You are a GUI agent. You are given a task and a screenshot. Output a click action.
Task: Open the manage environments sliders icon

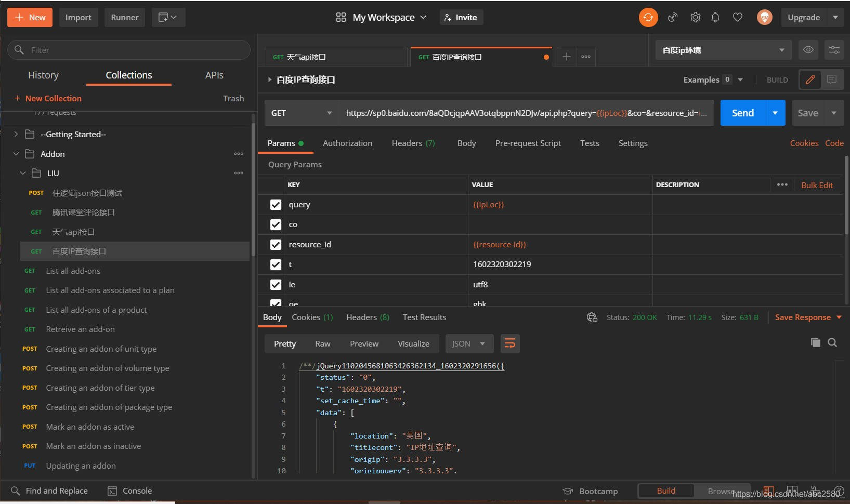tap(834, 50)
